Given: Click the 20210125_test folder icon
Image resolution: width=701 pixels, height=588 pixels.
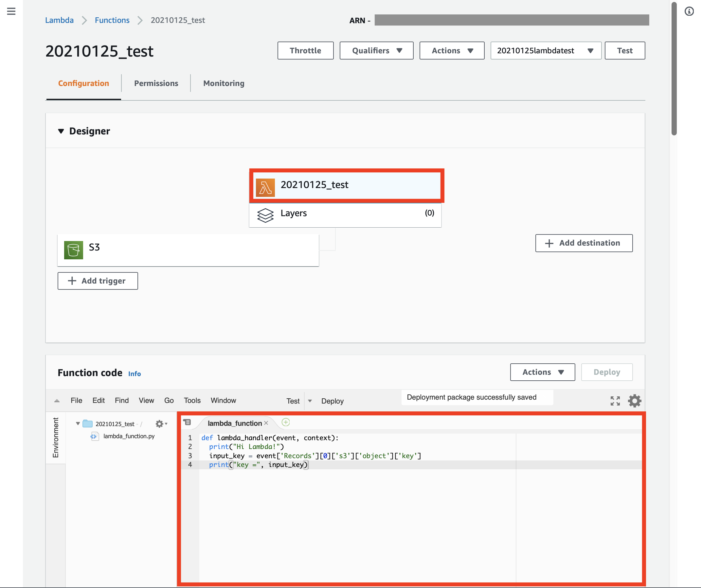Looking at the screenshot, I should point(87,424).
